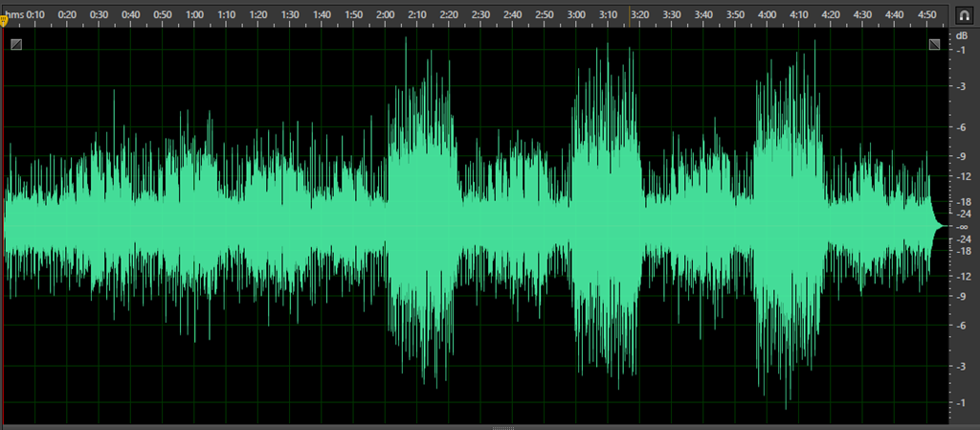Click the 3:50 mark on time ruler
This screenshot has width=980, height=430.
pyautogui.click(x=736, y=13)
